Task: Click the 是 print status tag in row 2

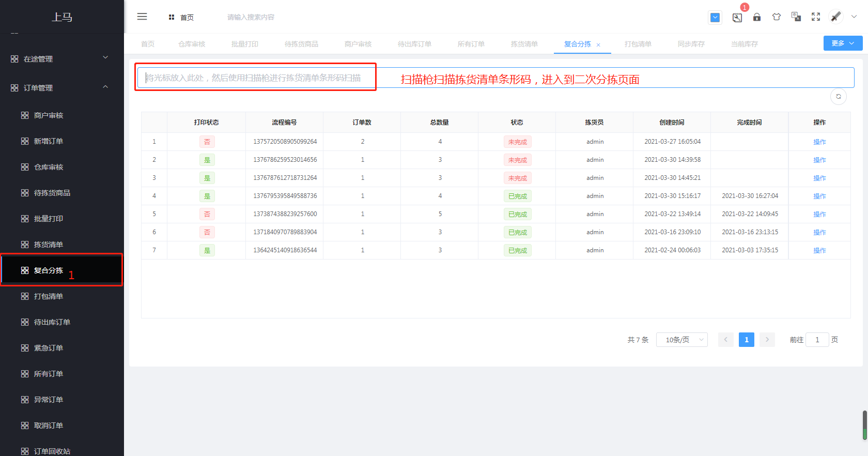Action: [x=207, y=160]
